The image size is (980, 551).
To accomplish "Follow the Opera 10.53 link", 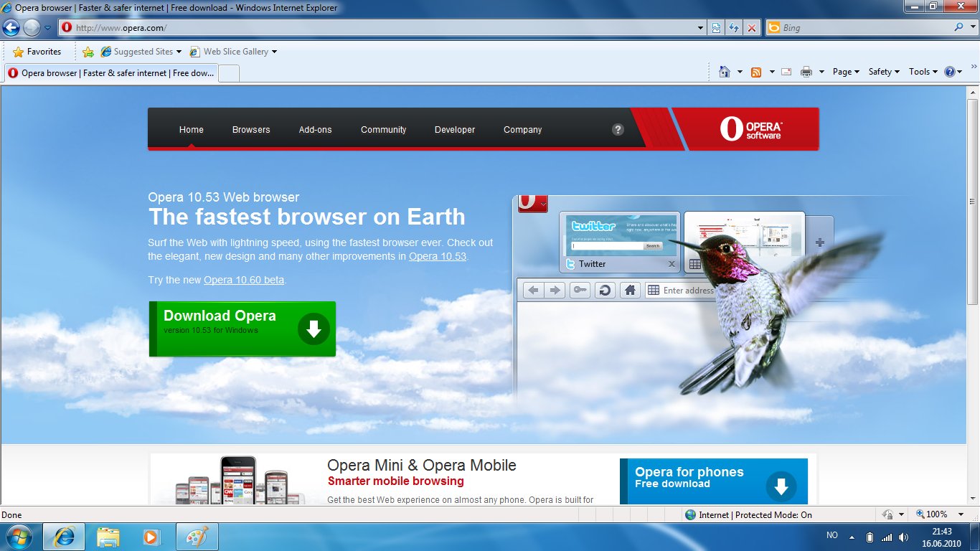I will 438,256.
